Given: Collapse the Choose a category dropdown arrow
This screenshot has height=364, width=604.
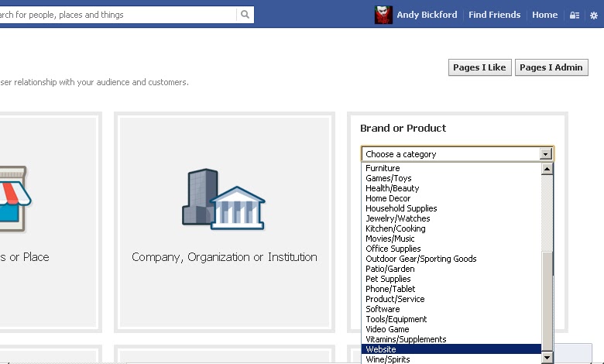Looking at the screenshot, I should click(x=545, y=154).
